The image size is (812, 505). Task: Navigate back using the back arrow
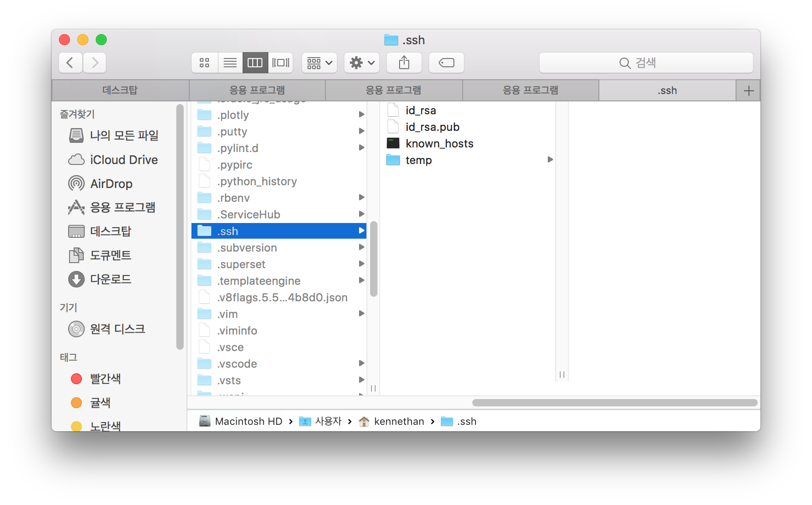click(70, 63)
